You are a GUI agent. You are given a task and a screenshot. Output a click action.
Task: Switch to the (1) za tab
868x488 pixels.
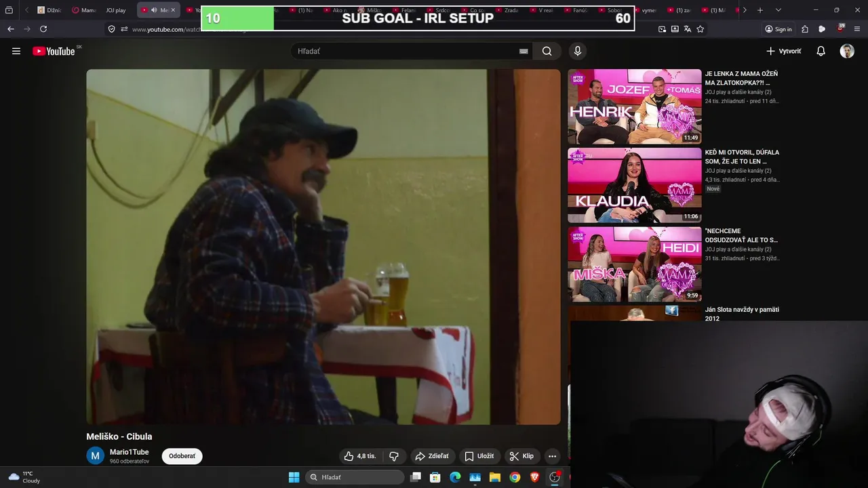click(x=679, y=10)
